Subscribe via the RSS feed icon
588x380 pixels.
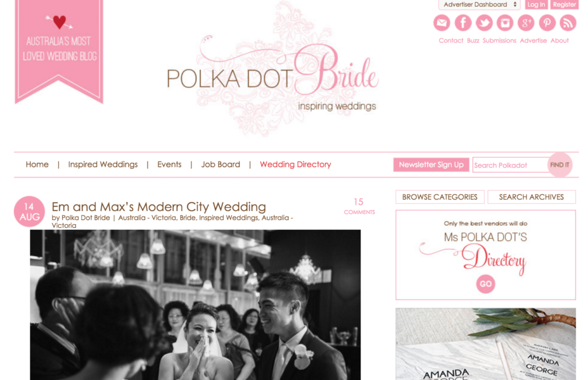[x=568, y=23]
